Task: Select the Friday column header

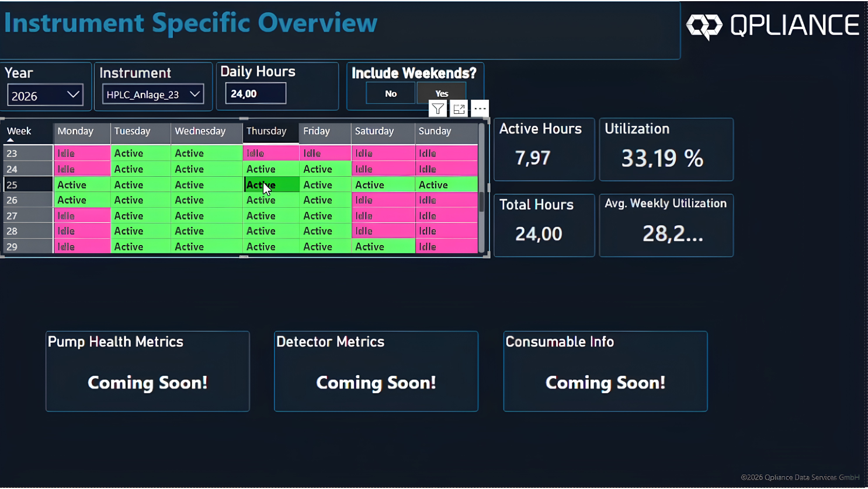Action: tap(325, 132)
